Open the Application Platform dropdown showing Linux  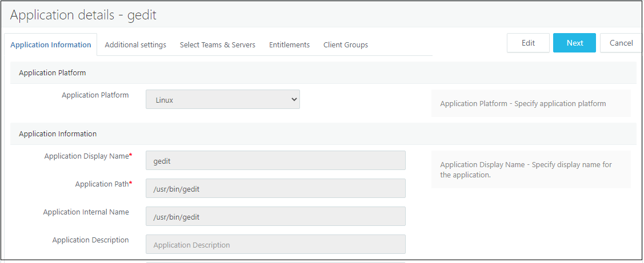[223, 100]
